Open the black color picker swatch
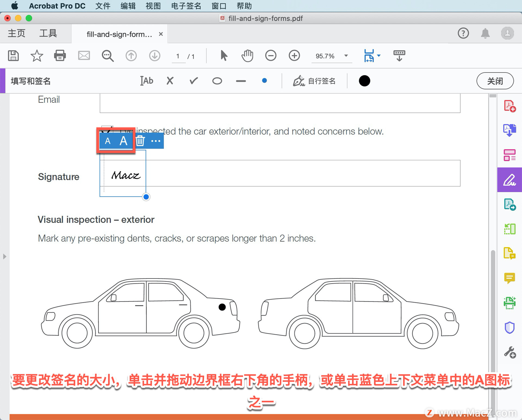522x420 pixels. [364, 81]
